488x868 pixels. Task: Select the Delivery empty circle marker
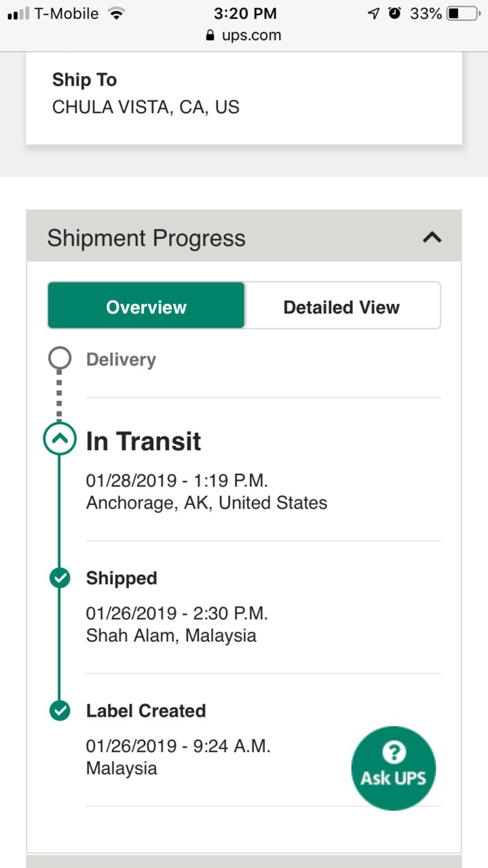tap(60, 358)
